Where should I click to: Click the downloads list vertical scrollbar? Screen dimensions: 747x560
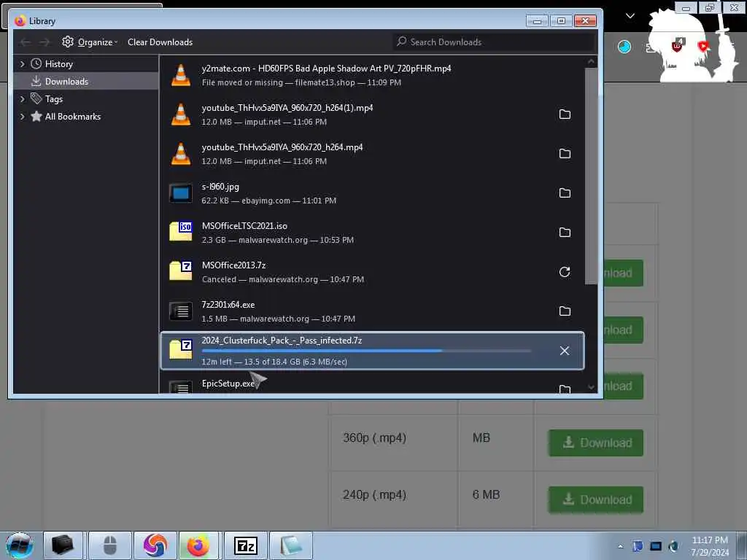click(x=591, y=176)
